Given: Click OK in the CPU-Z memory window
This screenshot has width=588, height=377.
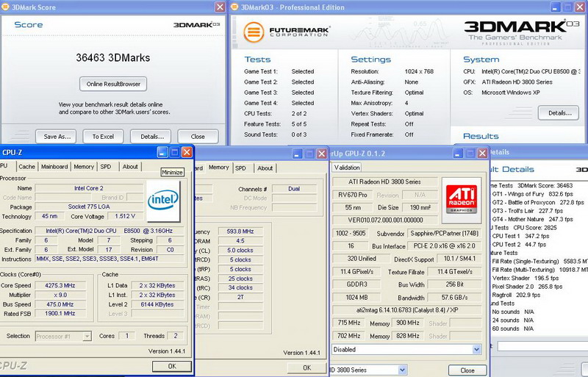Looking at the screenshot, I should point(306,367).
